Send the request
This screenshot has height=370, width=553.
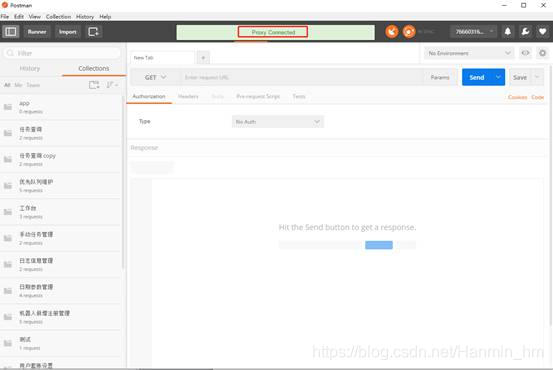[x=476, y=77]
